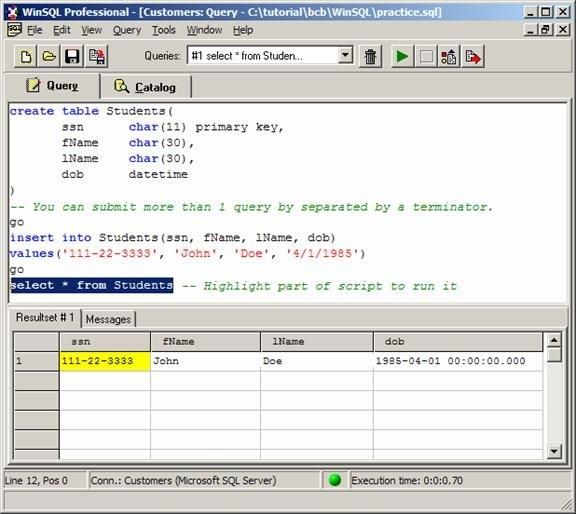Run the query with the green play button

(402, 57)
